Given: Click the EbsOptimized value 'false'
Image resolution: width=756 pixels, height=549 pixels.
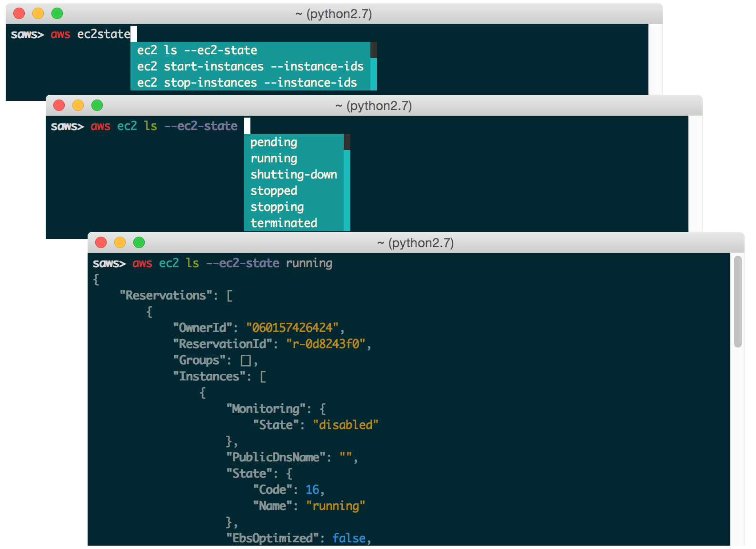Looking at the screenshot, I should pos(349,538).
